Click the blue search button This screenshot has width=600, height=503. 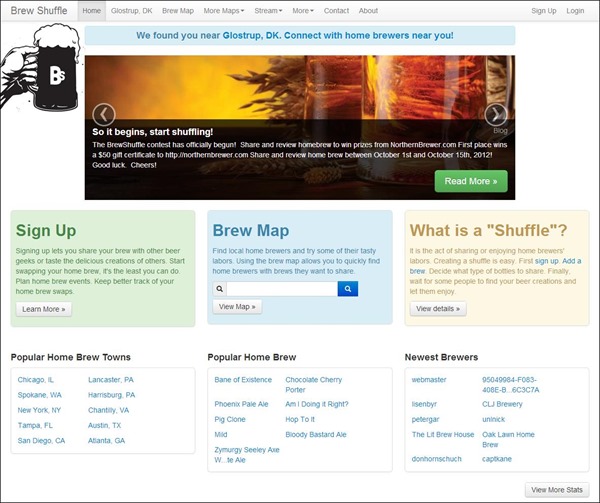tap(347, 289)
